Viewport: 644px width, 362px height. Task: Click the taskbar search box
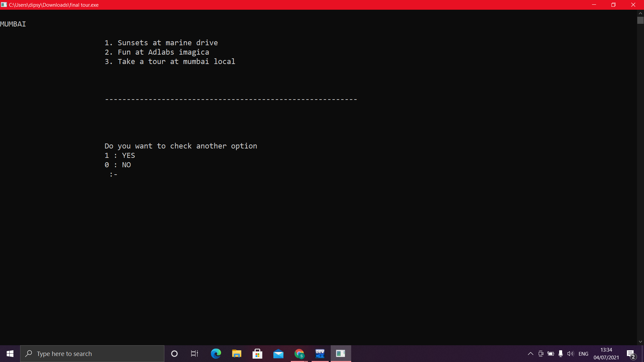(x=92, y=354)
